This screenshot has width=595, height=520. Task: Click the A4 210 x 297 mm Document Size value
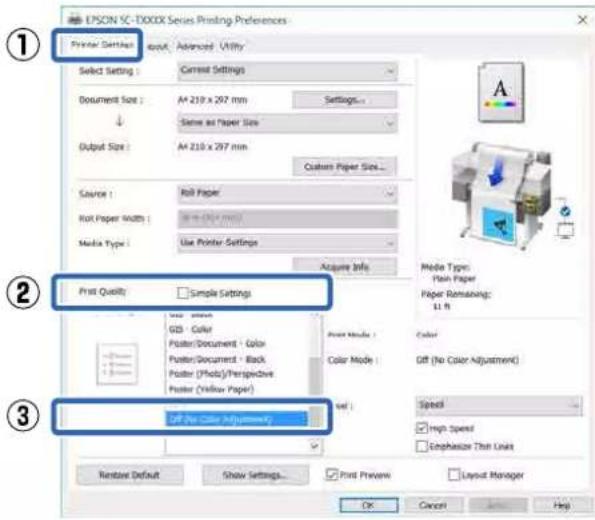(x=212, y=100)
